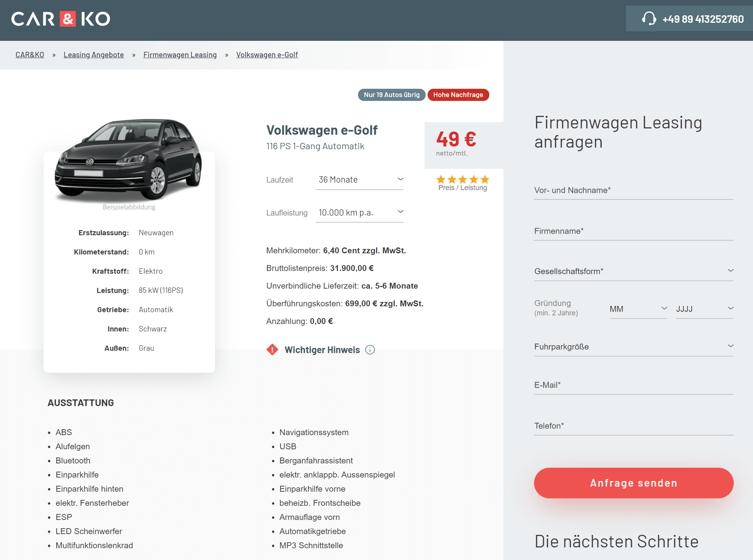
Task: Click the MP3 Schnittstelle list item
Action: point(311,545)
